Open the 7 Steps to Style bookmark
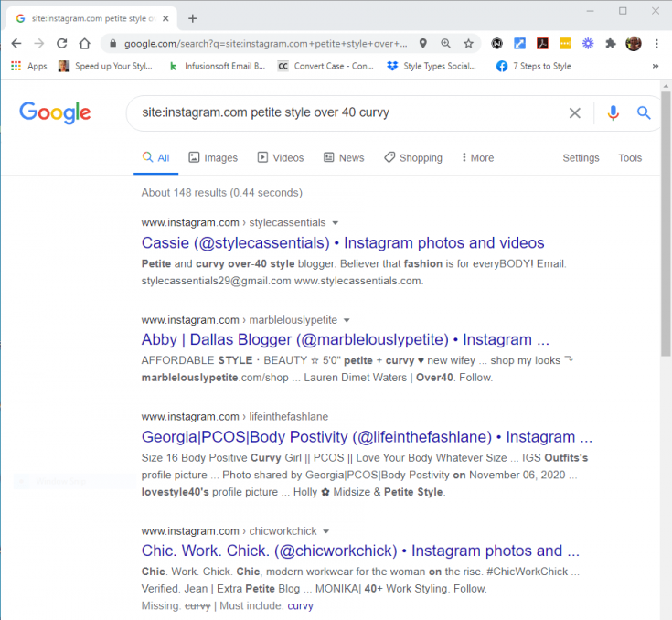This screenshot has height=620, width=672. (x=533, y=66)
